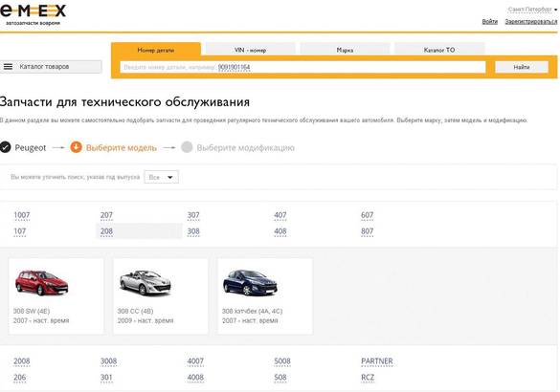Choose model 3008
Image resolution: width=560 pixels, height=392 pixels.
tap(108, 361)
